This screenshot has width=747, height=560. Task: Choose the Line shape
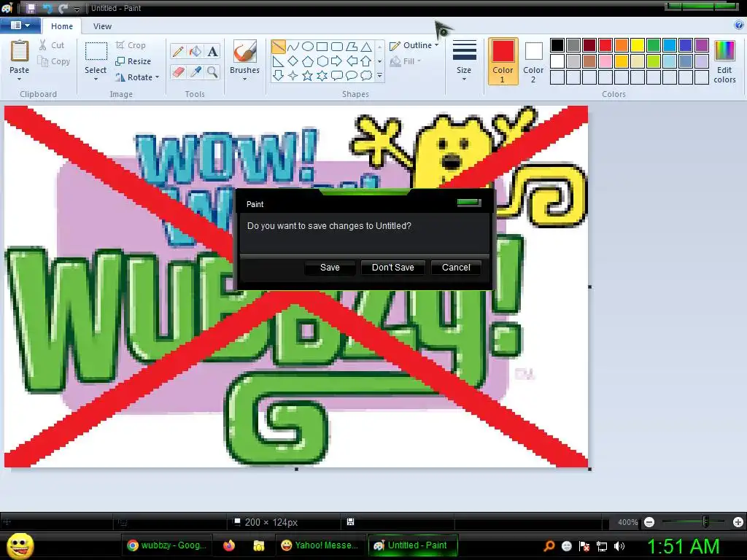tap(278, 47)
